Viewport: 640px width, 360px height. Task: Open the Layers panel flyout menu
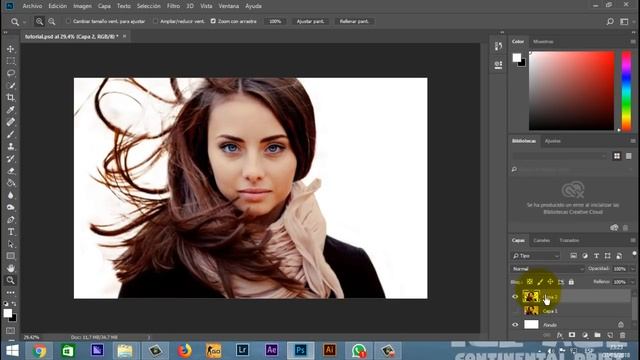tap(633, 240)
